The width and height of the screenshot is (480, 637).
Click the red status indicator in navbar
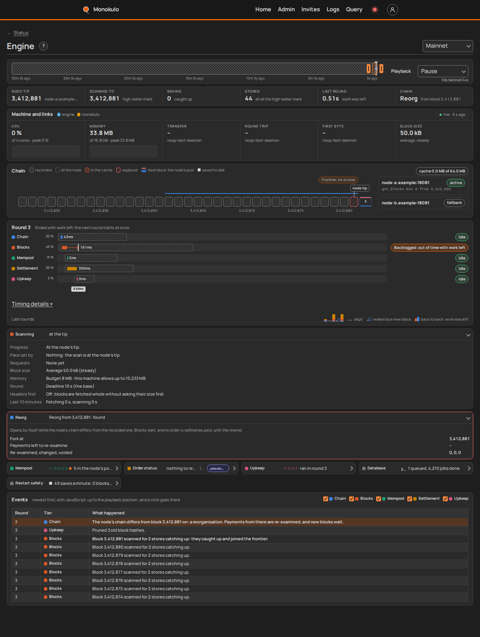pyautogui.click(x=375, y=9)
